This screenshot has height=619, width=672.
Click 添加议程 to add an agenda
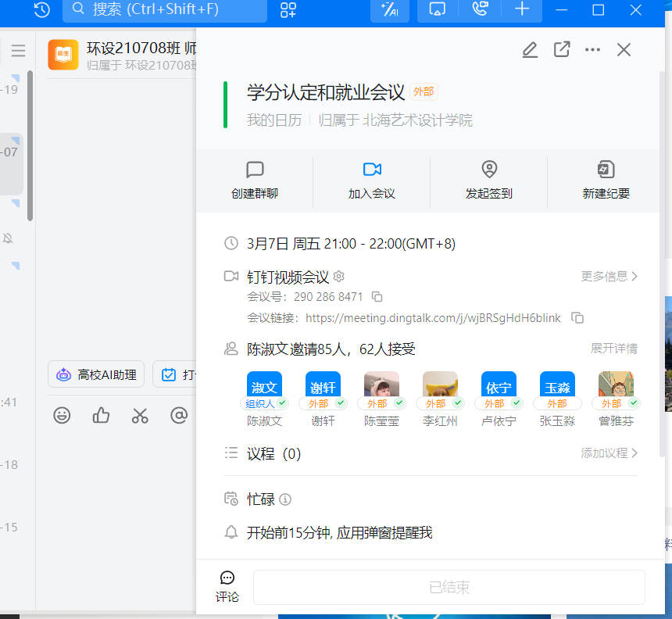click(x=609, y=453)
